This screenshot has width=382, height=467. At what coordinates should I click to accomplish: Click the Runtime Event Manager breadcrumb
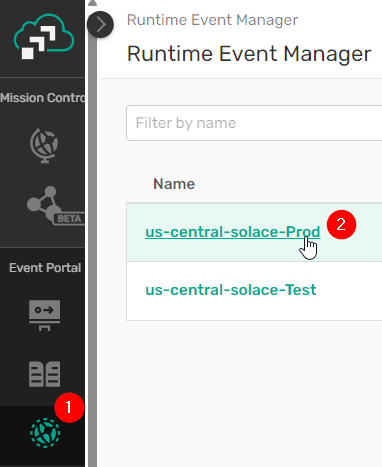[212, 20]
